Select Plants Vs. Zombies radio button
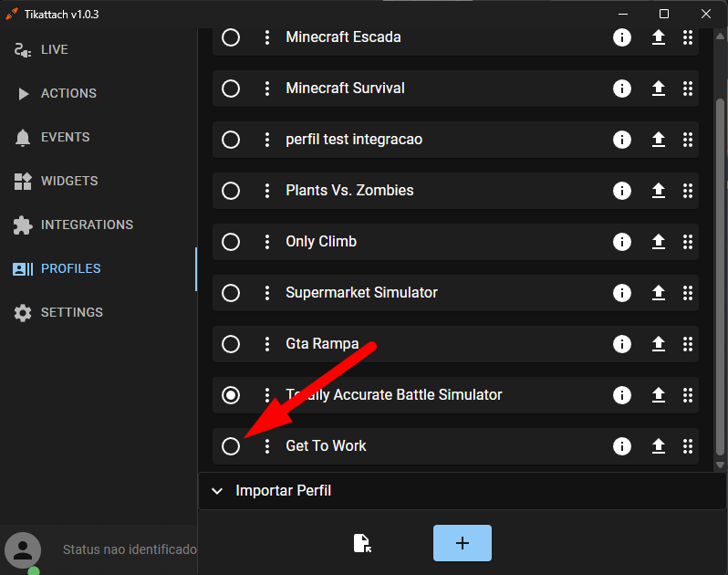The height and width of the screenshot is (575, 728). (x=230, y=191)
